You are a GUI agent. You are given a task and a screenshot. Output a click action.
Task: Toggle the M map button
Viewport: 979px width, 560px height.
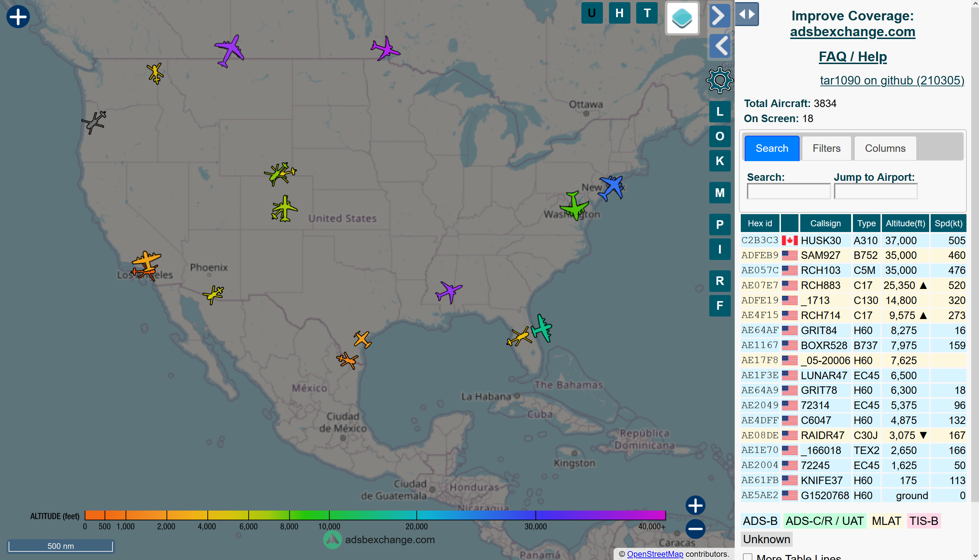click(720, 193)
